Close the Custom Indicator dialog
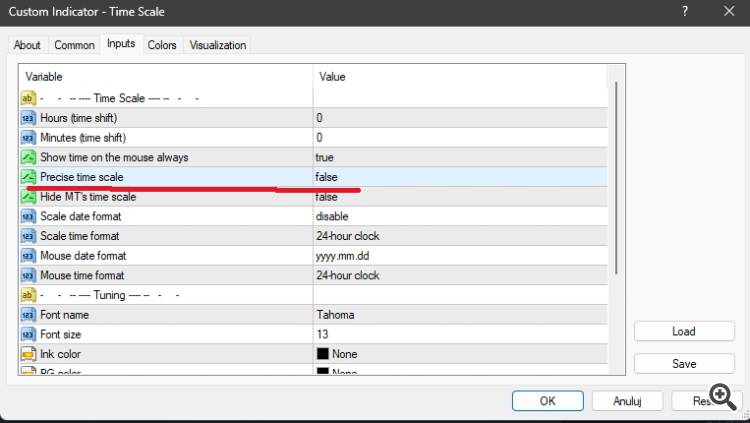750x423 pixels. (729, 11)
